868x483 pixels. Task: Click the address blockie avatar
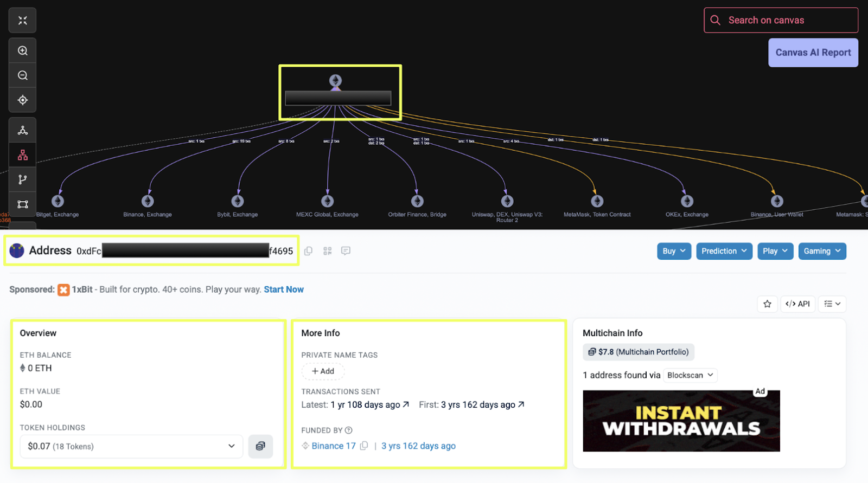pos(17,250)
